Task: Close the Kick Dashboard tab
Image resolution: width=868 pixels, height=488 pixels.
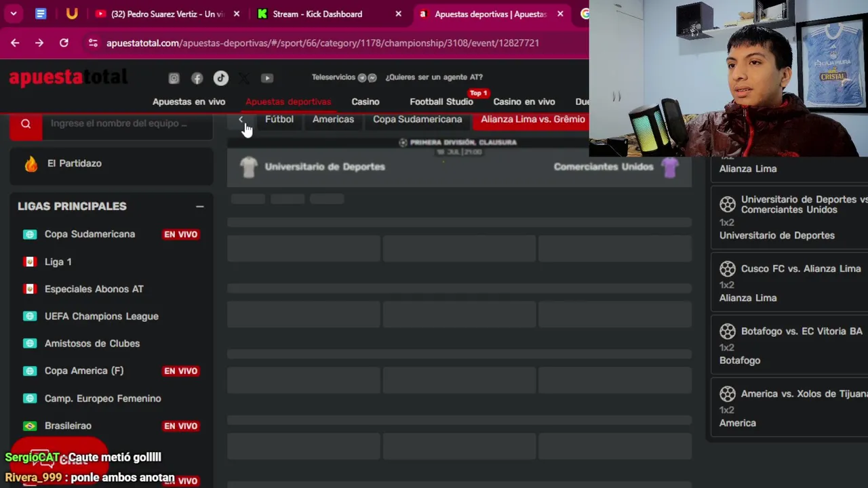Action: [x=398, y=14]
